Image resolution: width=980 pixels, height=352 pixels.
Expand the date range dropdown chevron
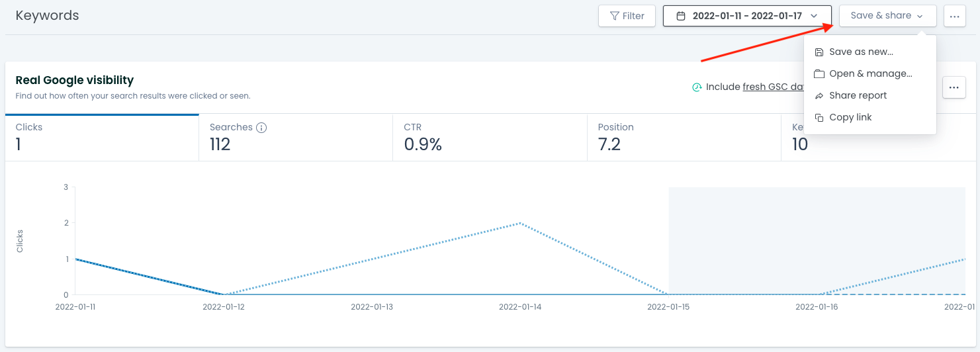814,16
